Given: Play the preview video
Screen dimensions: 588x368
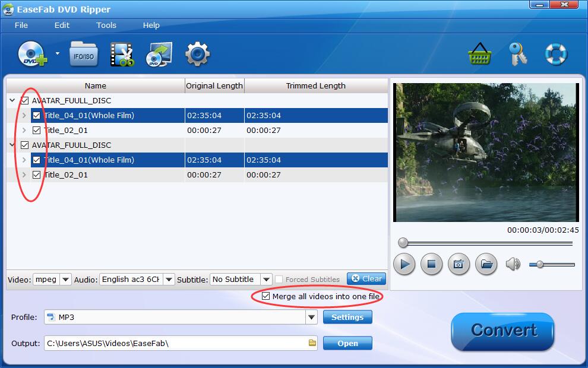Looking at the screenshot, I should 404,264.
